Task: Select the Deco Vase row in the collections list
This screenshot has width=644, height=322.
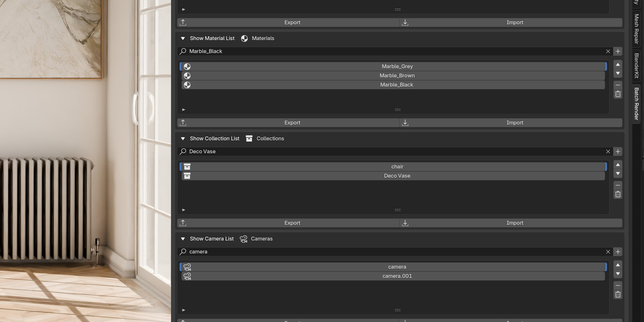Action: [393, 176]
